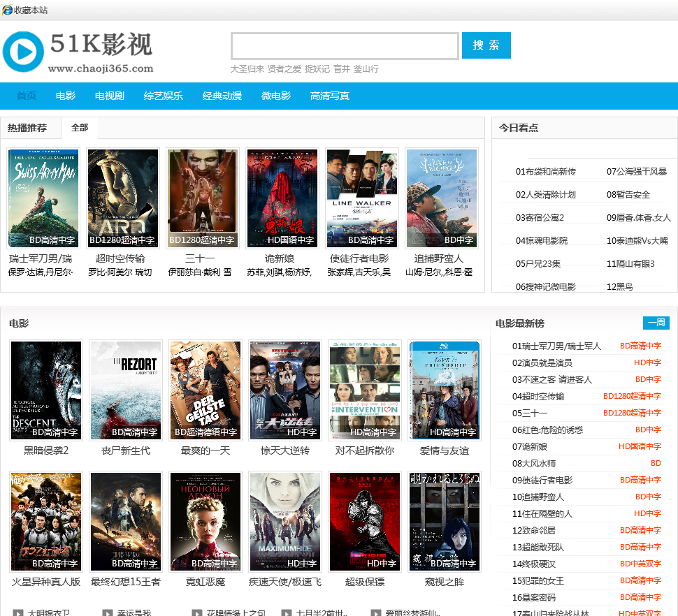Viewport: 678px width, 616px height.
Task: Open the 霓虹恶魔 poster thumbnail
Action: pyautogui.click(x=205, y=522)
